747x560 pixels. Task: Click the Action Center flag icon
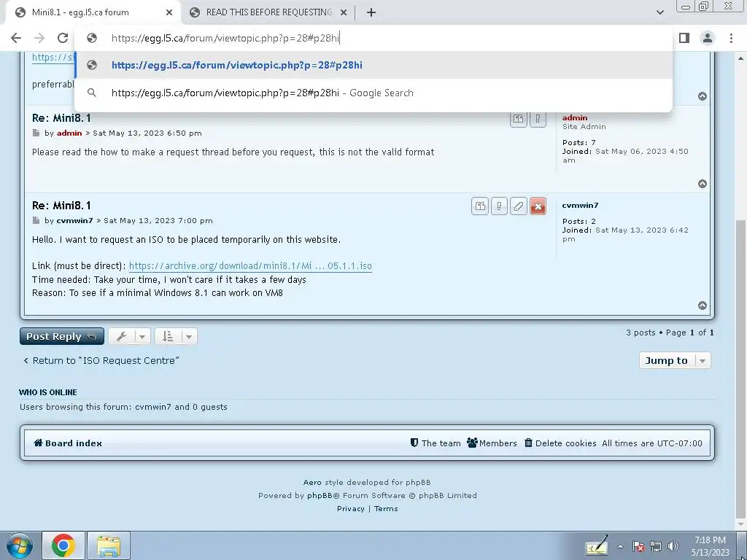point(638,546)
